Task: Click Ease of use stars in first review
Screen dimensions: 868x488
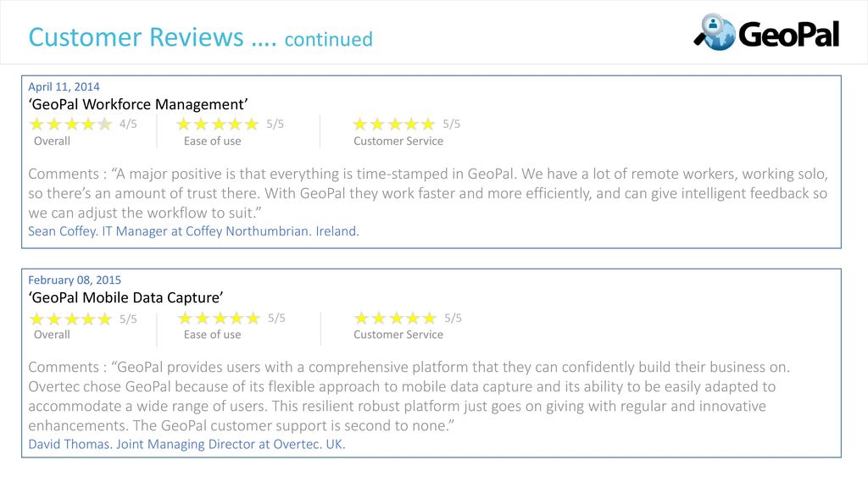Action: click(218, 124)
